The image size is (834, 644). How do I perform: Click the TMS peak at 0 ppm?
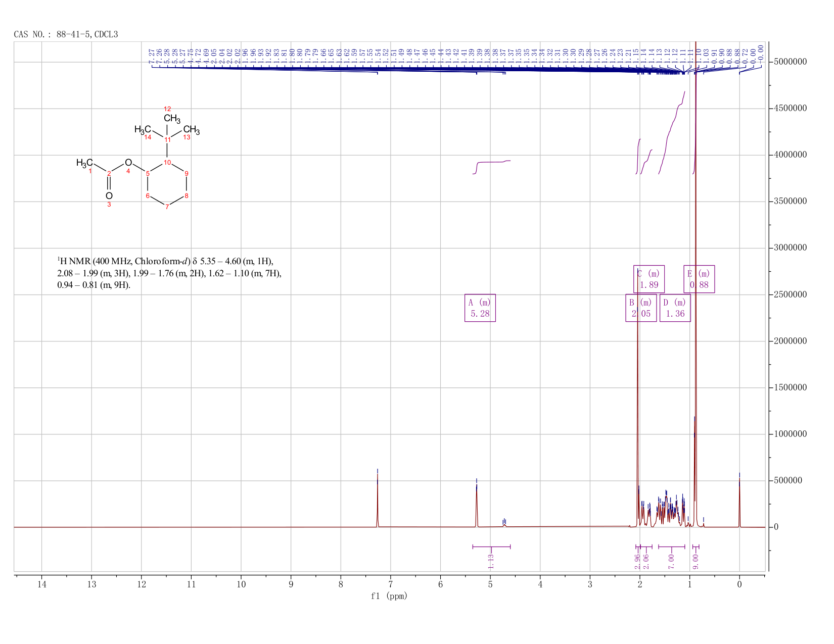point(739,503)
